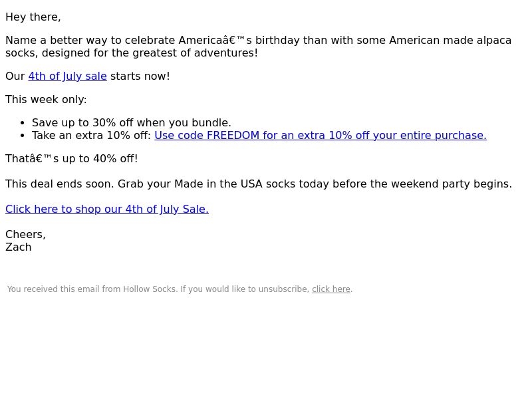532x399 pixels.
Task: Click the FREEDOM code discount link
Action: pyautogui.click(x=321, y=136)
